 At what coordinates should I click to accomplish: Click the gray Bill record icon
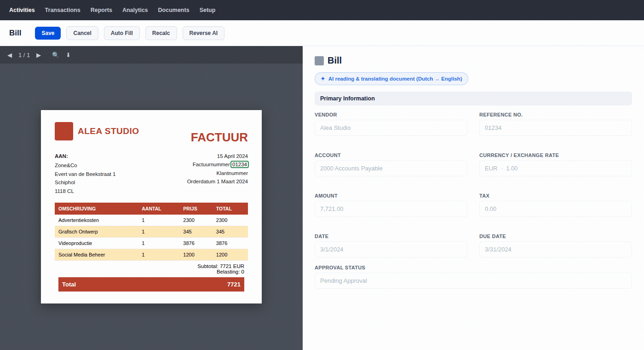pos(319,61)
